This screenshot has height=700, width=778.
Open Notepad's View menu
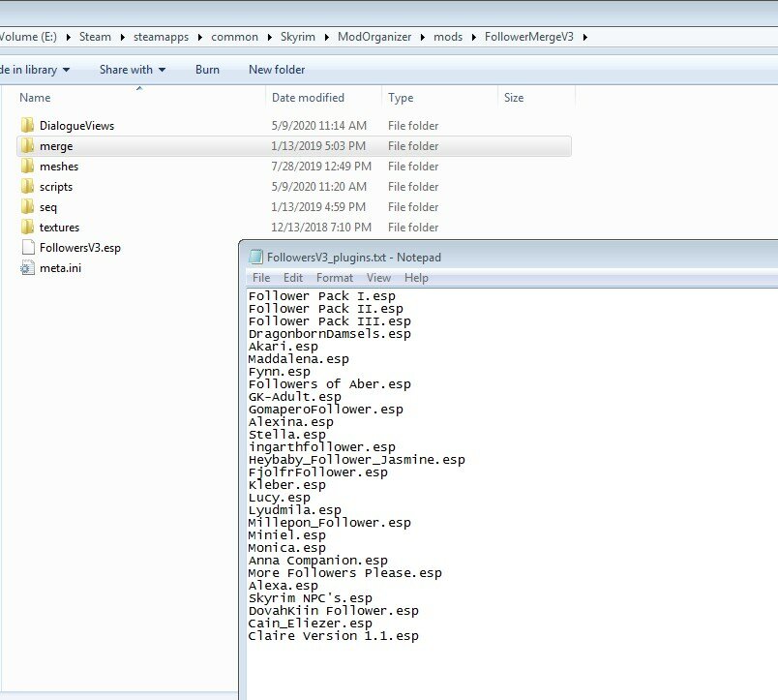click(378, 278)
